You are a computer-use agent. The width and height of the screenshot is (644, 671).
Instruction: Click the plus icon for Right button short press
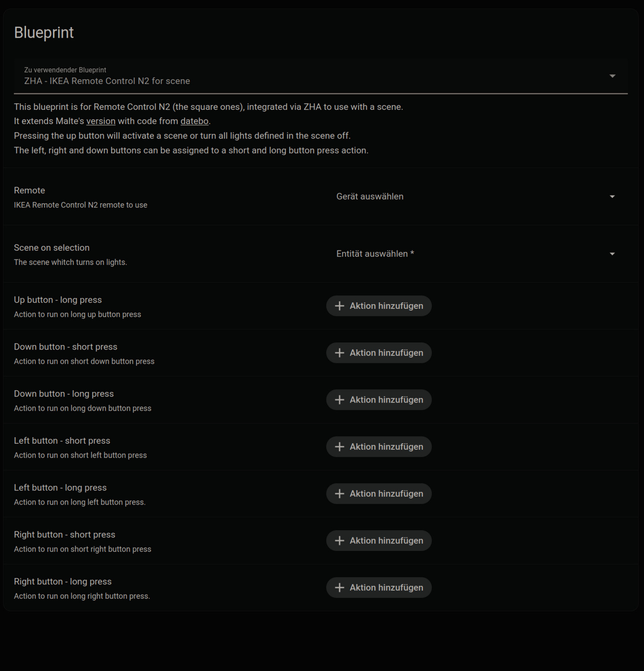339,541
